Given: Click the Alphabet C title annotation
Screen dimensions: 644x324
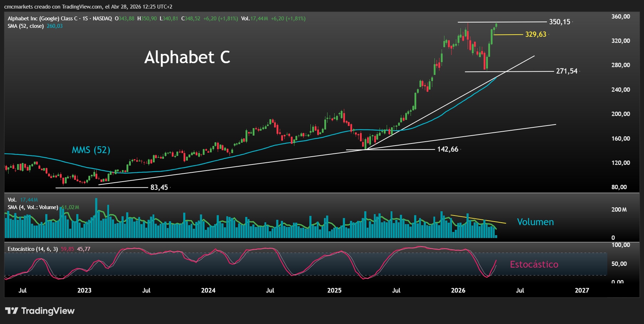Looking at the screenshot, I should click(x=187, y=58).
